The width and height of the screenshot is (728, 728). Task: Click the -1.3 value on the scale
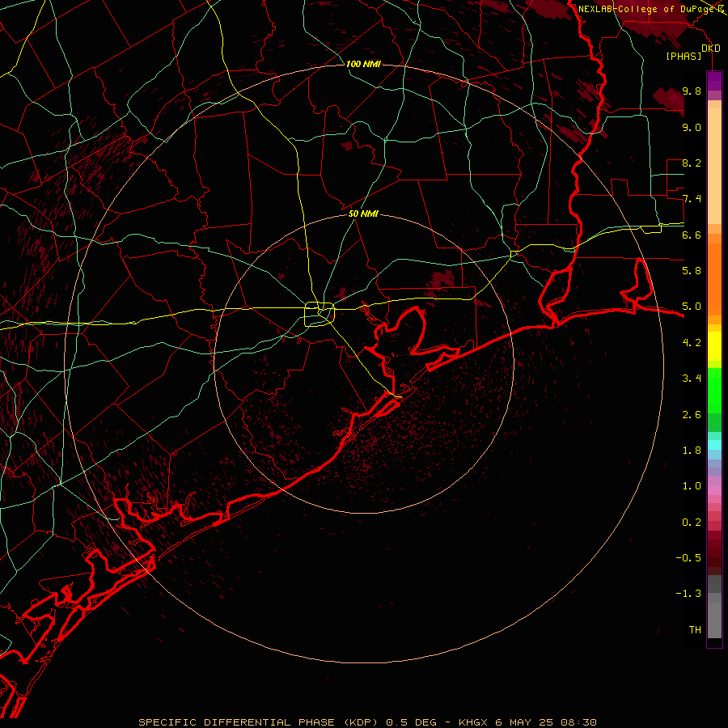tap(688, 594)
